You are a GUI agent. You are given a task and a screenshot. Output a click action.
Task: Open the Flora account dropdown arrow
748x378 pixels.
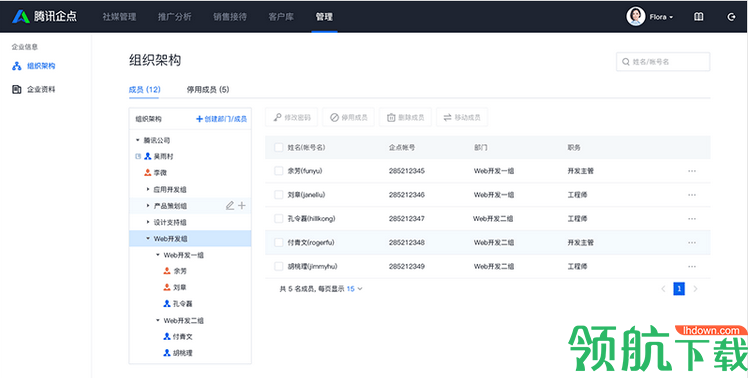[671, 17]
